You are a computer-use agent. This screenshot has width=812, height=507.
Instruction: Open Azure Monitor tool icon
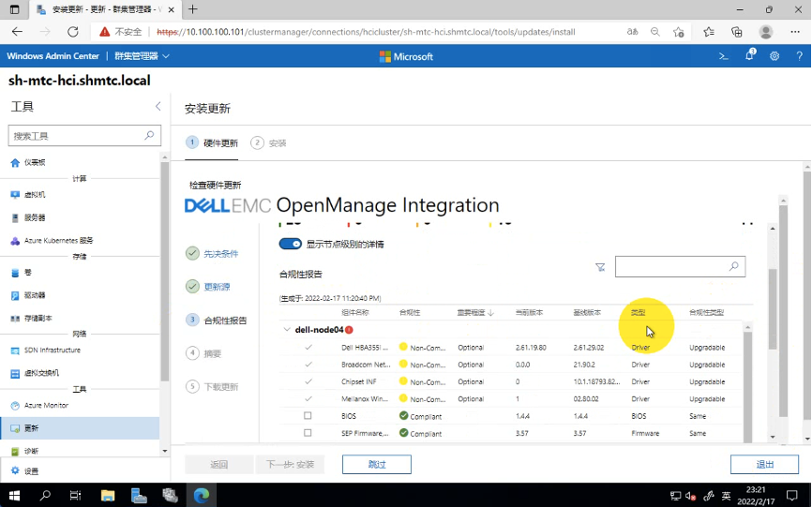click(15, 406)
